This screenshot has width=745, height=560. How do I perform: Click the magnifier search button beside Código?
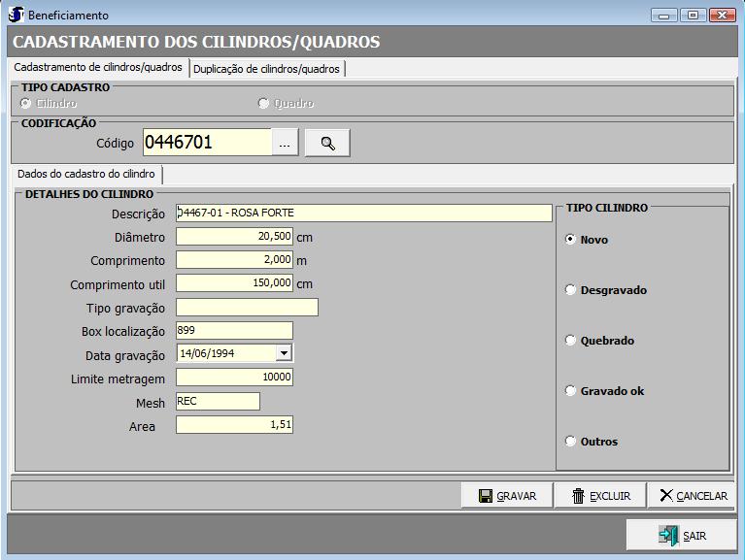(327, 144)
